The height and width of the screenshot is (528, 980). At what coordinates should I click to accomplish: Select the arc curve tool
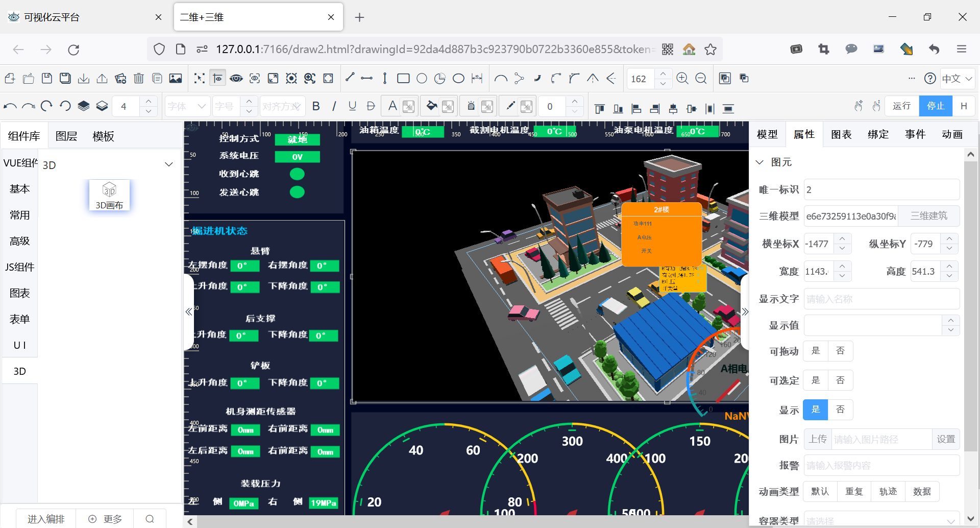501,78
